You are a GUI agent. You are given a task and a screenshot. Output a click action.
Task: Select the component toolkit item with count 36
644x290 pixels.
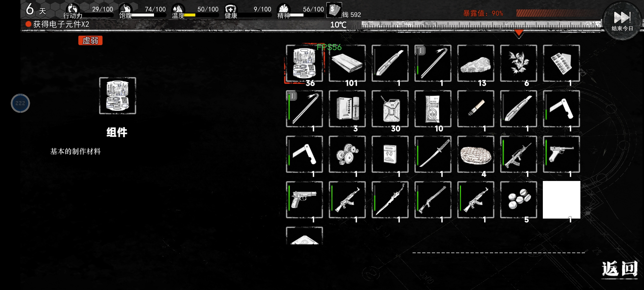pos(304,63)
